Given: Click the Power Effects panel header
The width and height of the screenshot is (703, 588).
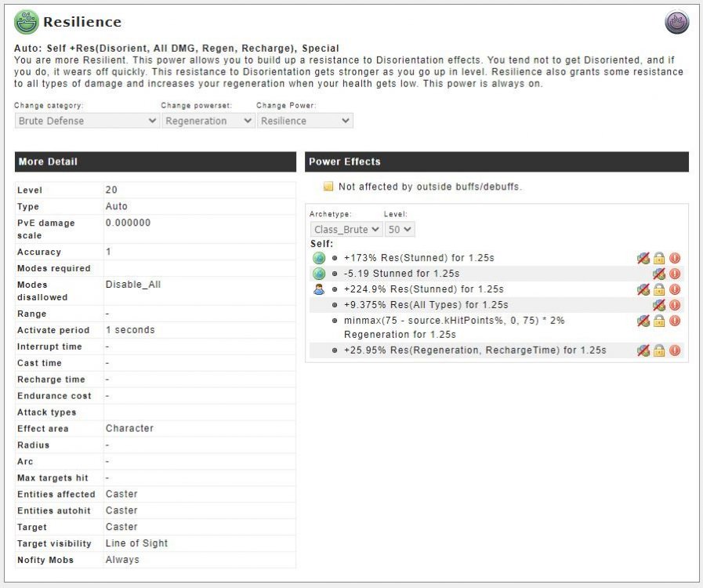Looking at the screenshot, I should point(496,162).
